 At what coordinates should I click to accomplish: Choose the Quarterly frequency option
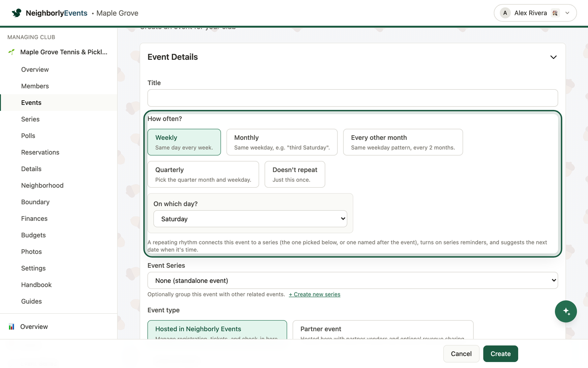[x=203, y=174]
